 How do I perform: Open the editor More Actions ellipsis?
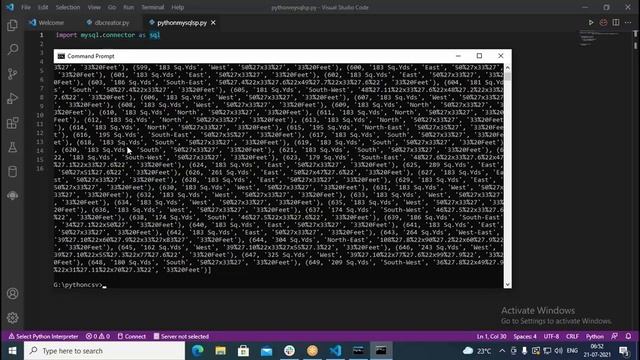(x=628, y=22)
